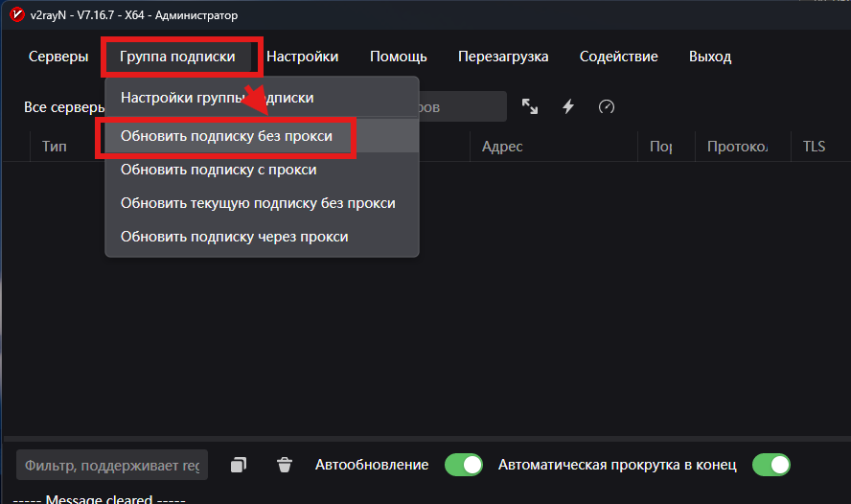Copy log messages with the copy icon
Screen dimensions: 851x504
(239, 465)
